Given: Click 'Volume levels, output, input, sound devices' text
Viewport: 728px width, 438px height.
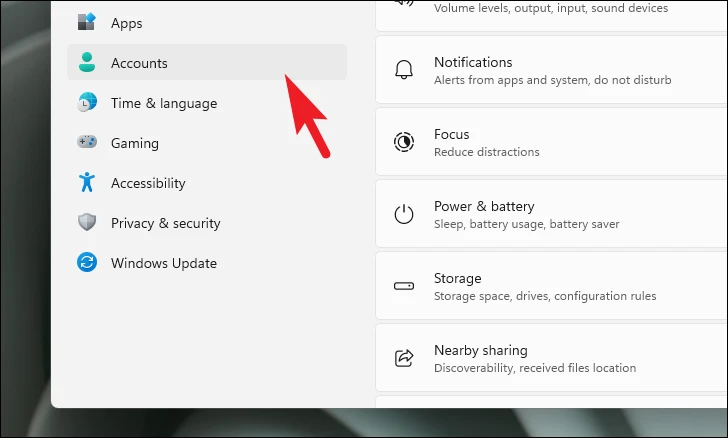Looking at the screenshot, I should (551, 7).
